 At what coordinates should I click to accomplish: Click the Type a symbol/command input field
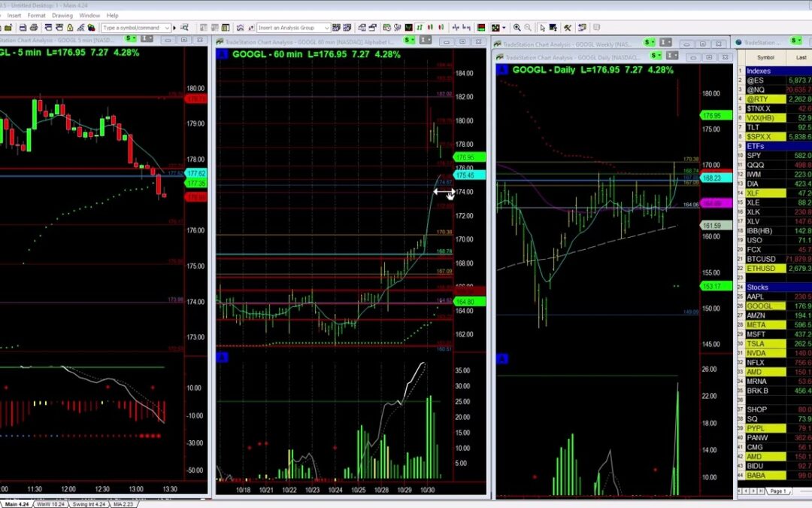132,28
